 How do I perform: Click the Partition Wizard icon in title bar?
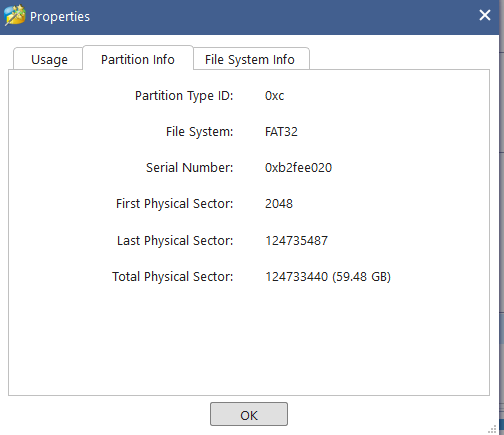[x=15, y=15]
